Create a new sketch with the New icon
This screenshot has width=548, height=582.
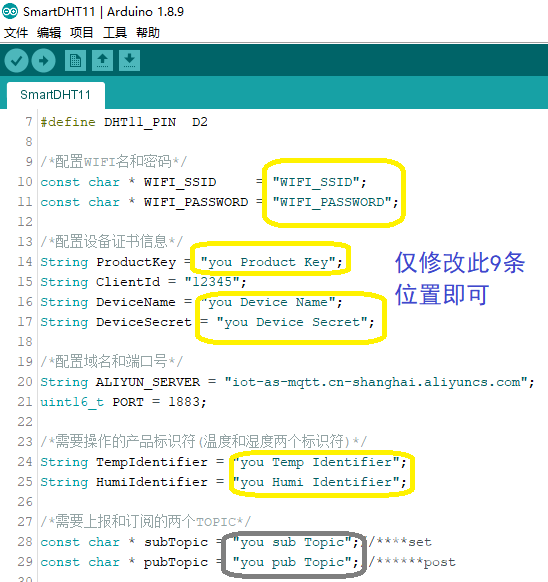(x=75, y=61)
